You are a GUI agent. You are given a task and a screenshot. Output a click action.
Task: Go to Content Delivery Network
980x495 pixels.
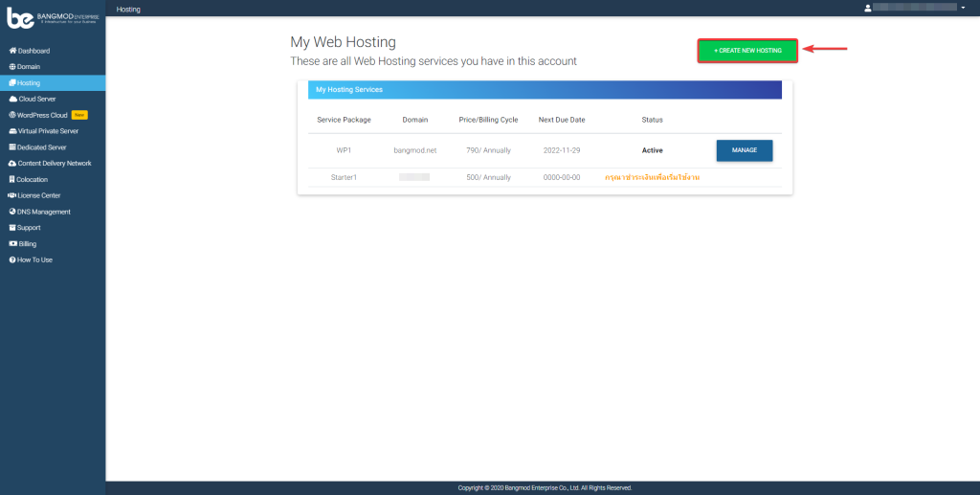(x=53, y=163)
